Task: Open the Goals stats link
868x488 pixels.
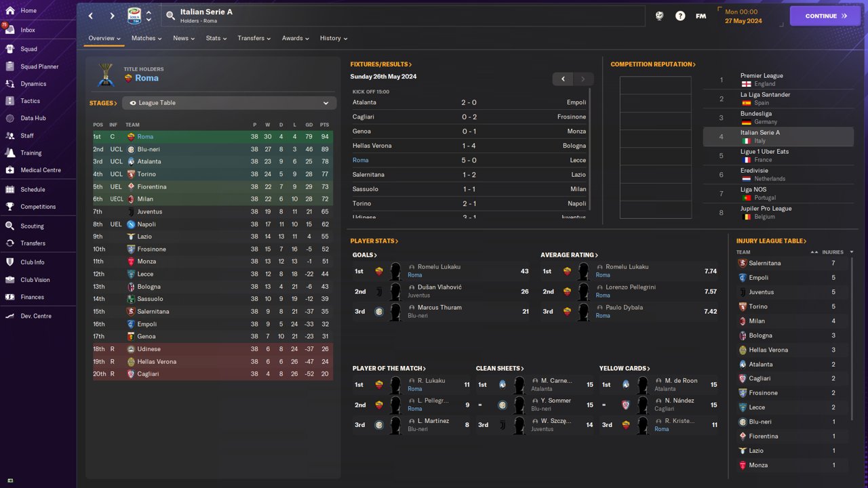Action: (365, 255)
